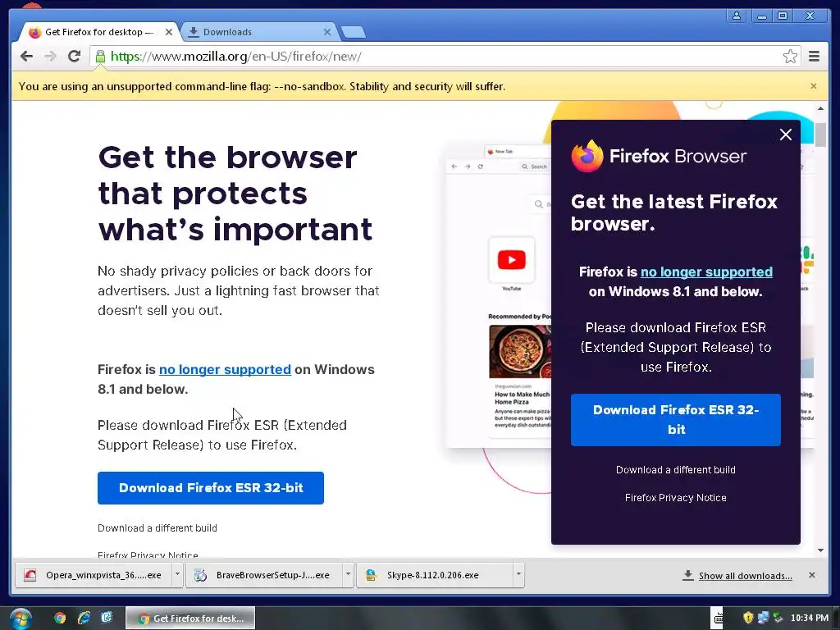Click the green padlock security icon
Screen dimensions: 840x630
point(99,57)
